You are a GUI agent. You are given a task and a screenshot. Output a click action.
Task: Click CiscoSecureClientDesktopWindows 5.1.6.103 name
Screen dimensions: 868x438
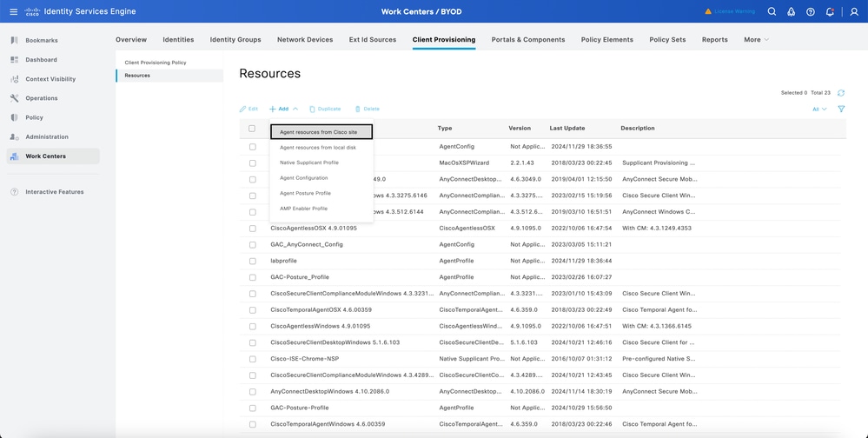tap(335, 342)
